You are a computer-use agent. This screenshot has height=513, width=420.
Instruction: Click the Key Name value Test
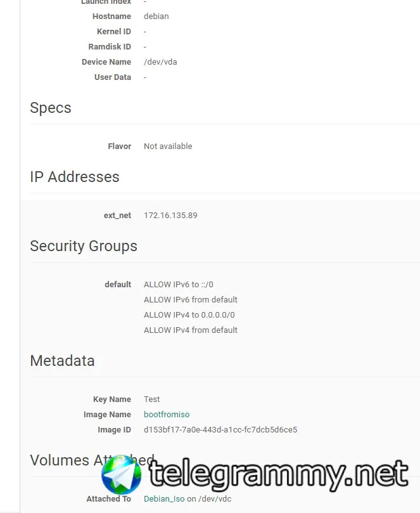pyautogui.click(x=152, y=399)
